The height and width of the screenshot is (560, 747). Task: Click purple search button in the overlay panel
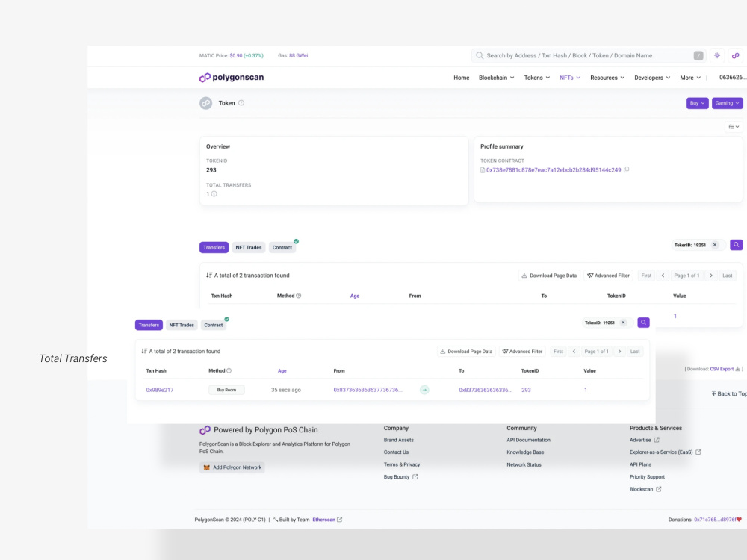click(x=644, y=323)
